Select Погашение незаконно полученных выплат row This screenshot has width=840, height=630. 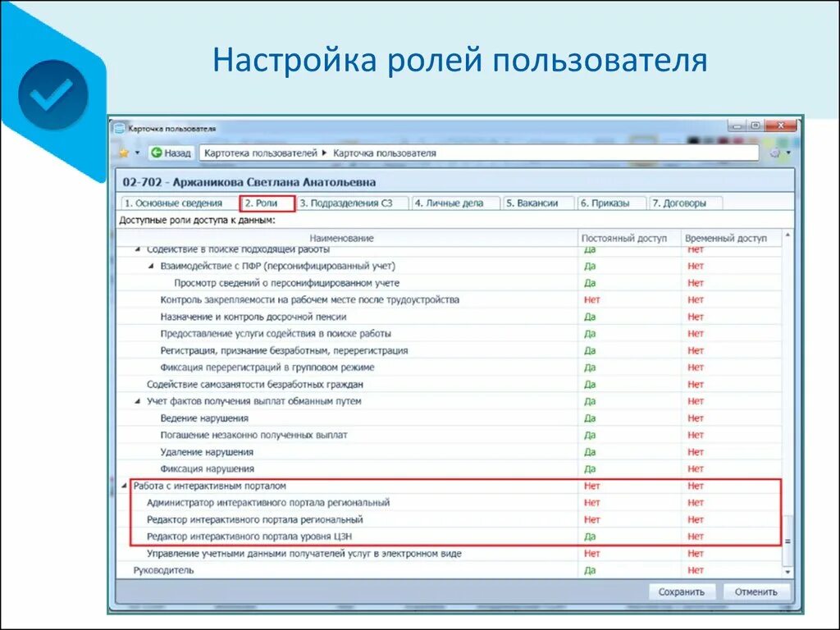coord(449,435)
